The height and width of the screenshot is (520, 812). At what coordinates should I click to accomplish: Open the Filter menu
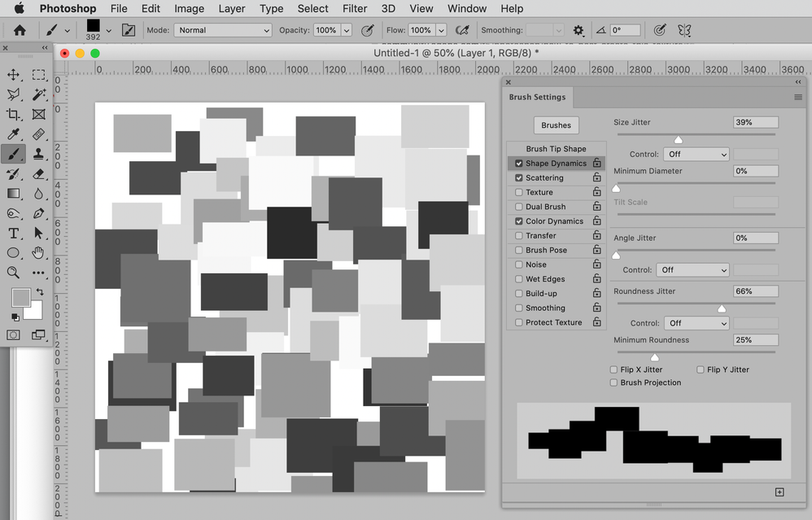click(x=355, y=9)
